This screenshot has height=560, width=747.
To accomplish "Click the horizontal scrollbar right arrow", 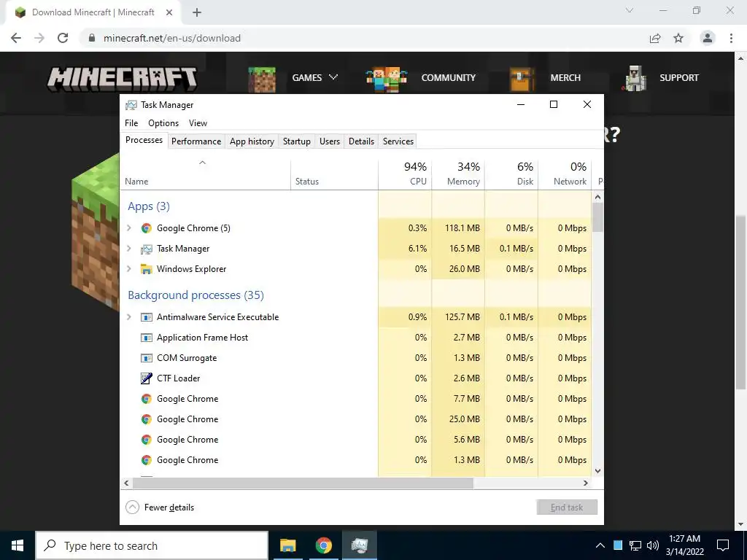I will click(586, 483).
